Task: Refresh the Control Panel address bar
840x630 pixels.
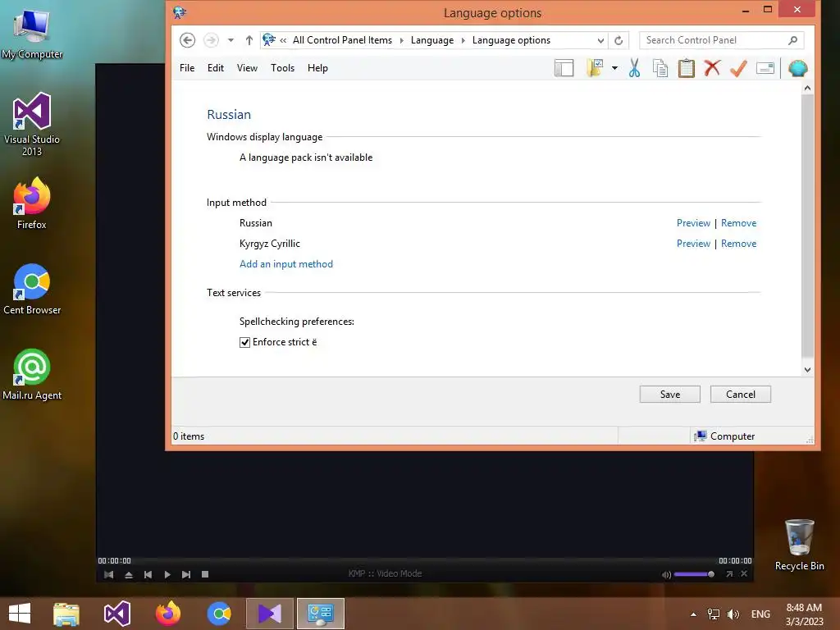Action: (619, 40)
